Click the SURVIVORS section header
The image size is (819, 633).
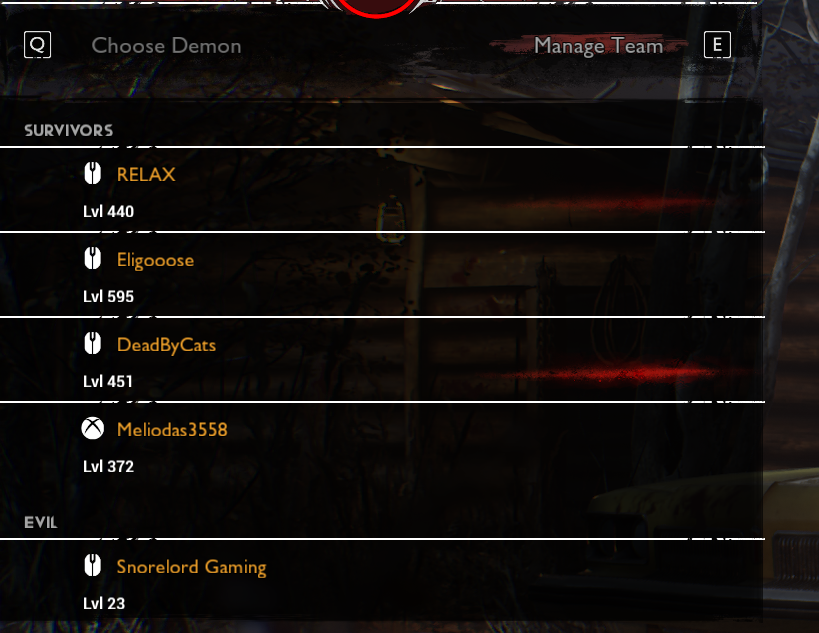click(68, 131)
